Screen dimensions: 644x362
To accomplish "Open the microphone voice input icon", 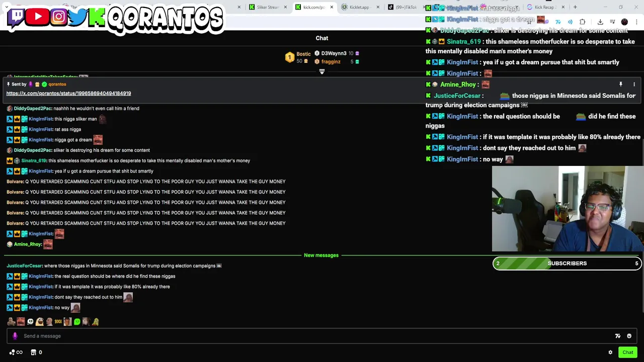I will pos(15,336).
